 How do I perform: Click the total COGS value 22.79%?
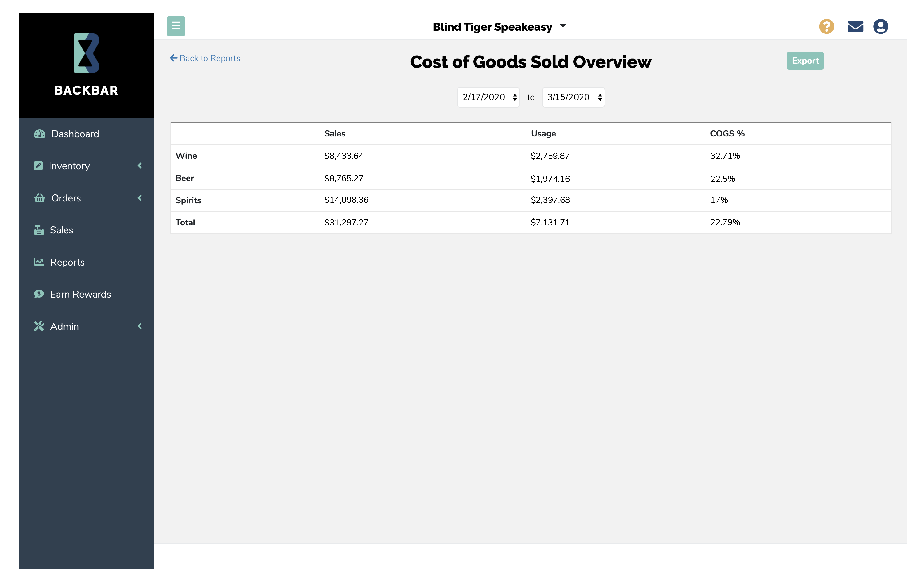(x=725, y=222)
